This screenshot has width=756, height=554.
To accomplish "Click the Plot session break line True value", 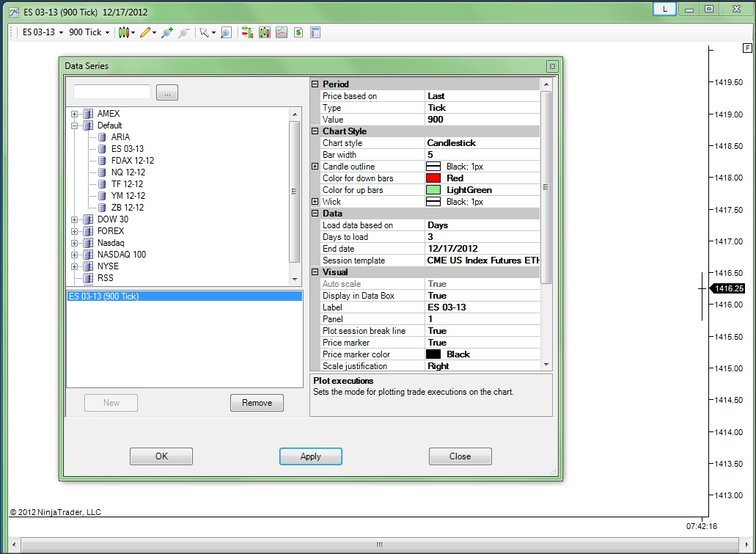I will pos(482,331).
